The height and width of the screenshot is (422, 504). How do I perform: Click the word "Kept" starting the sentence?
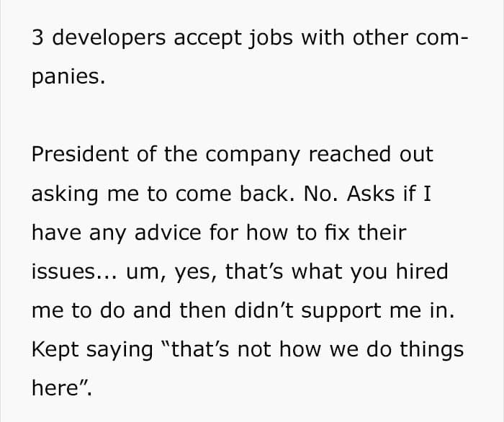(55, 350)
